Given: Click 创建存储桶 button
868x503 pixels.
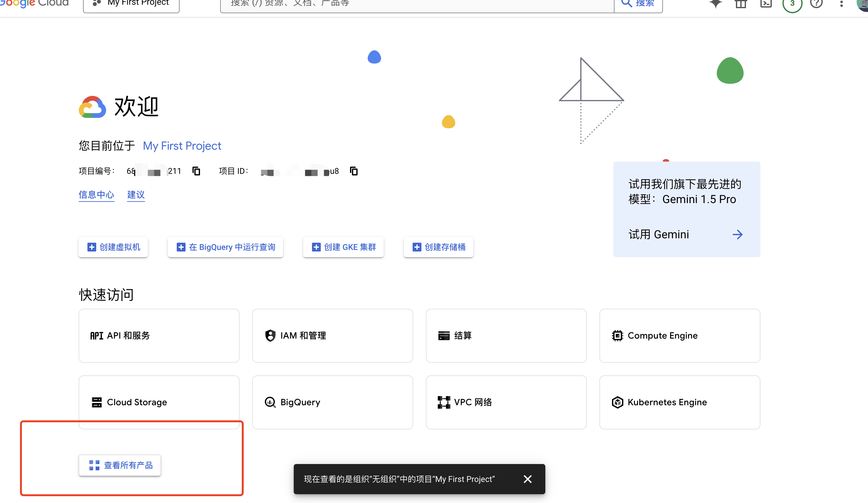Looking at the screenshot, I should tap(438, 247).
